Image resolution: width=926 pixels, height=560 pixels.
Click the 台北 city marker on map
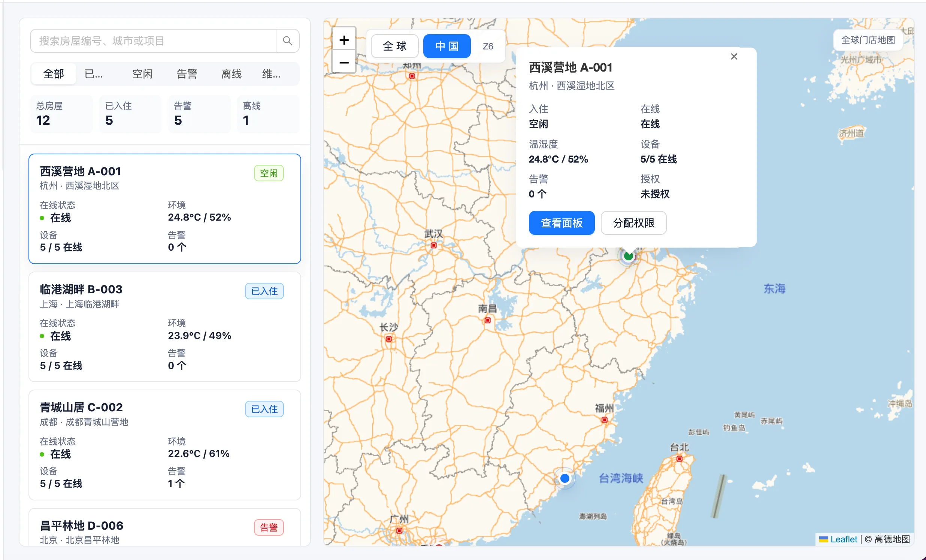click(x=680, y=458)
